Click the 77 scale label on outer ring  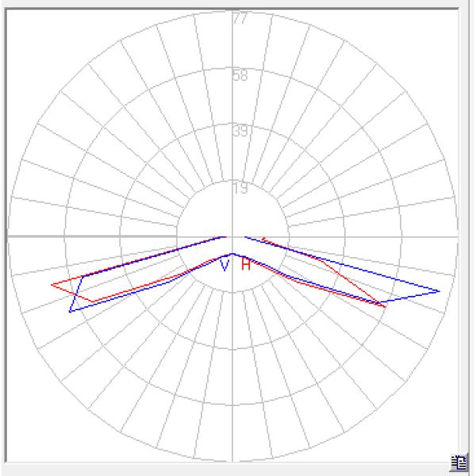(240, 19)
